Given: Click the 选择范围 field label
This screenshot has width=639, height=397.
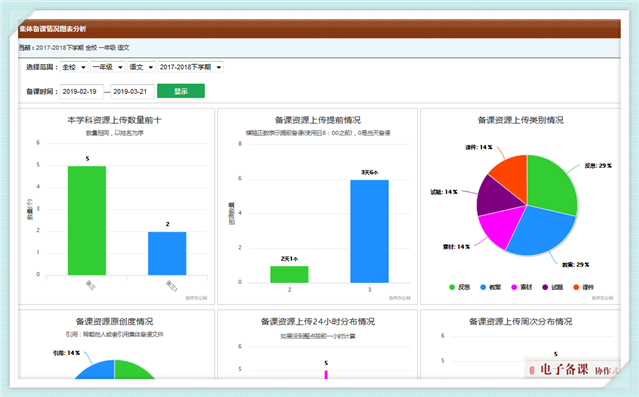Looking at the screenshot, I should (42, 67).
